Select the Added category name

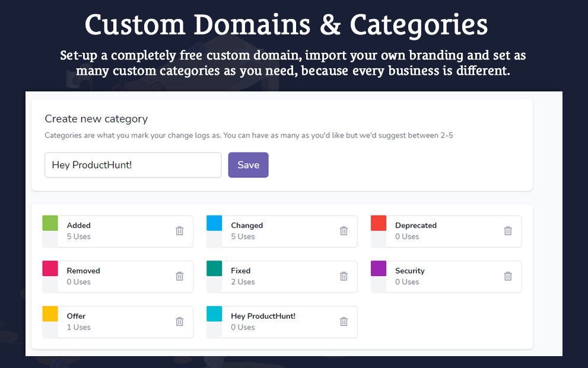[x=79, y=225]
